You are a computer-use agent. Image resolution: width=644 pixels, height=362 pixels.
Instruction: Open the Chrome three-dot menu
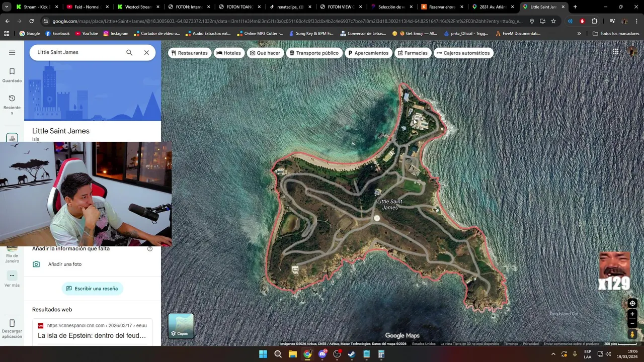pos(636,21)
